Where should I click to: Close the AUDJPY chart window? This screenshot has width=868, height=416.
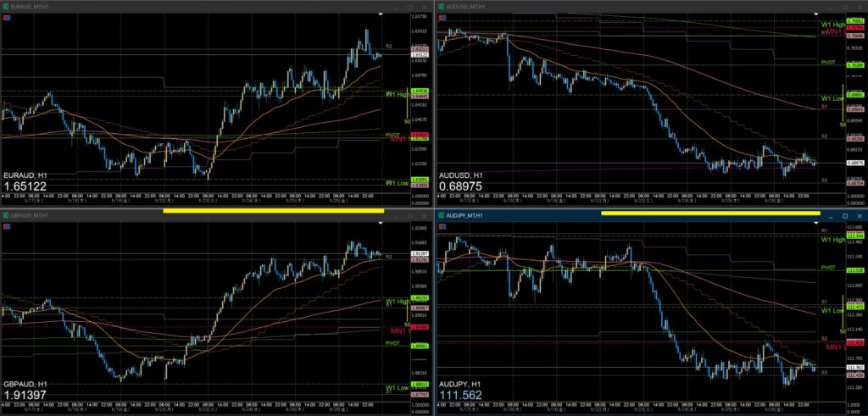[860, 216]
